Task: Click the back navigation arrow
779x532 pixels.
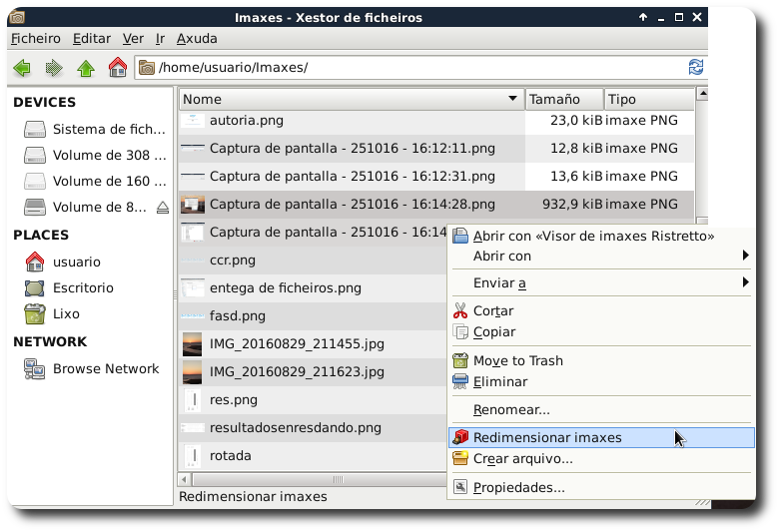Action: click(x=22, y=68)
